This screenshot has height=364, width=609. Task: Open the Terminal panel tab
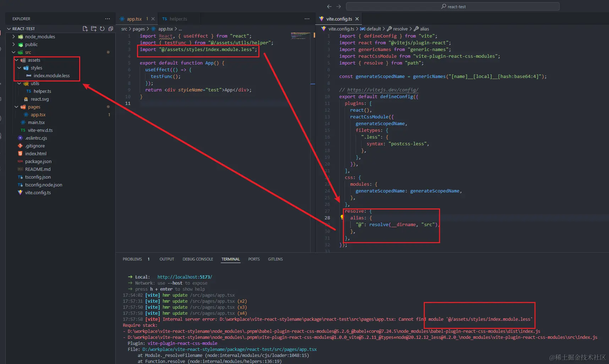point(231,259)
